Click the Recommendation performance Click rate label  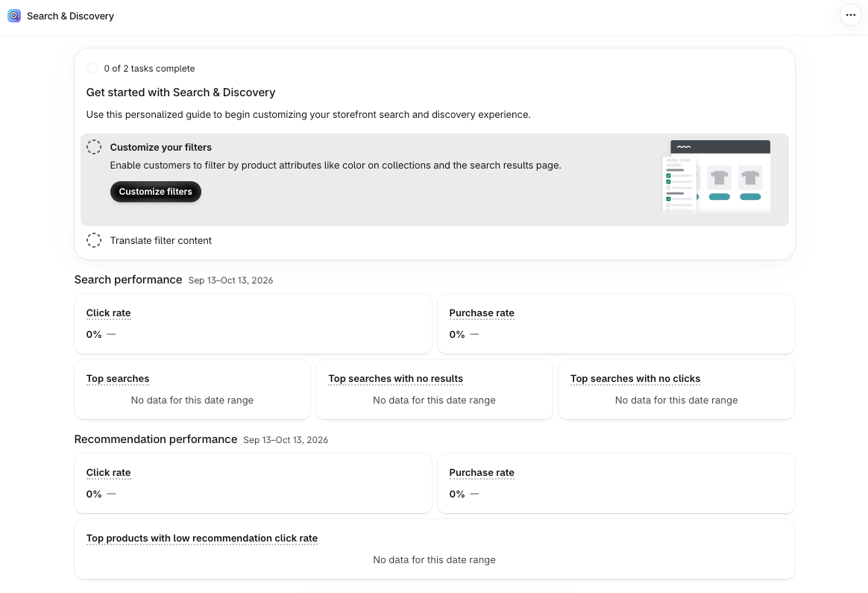(109, 472)
